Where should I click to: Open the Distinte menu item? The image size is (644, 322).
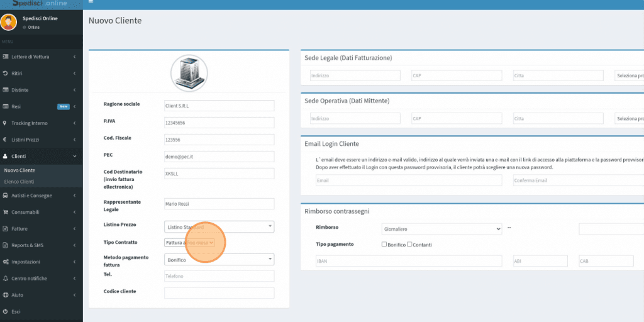[x=41, y=90]
